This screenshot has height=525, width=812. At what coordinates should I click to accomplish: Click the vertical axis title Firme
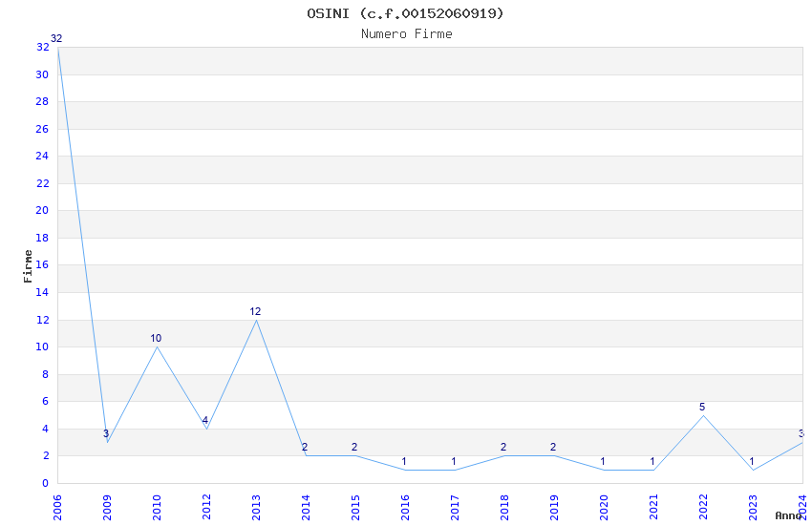coord(28,266)
